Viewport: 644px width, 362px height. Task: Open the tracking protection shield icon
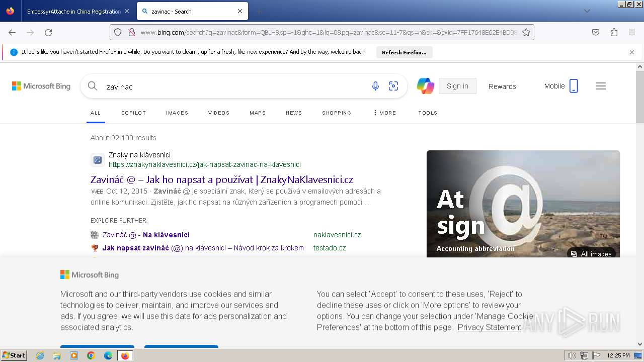(118, 32)
